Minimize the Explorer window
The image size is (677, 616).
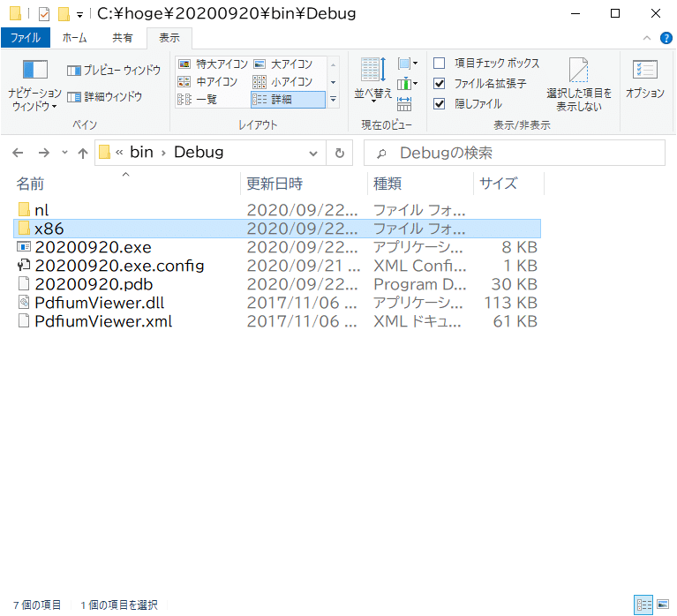tap(575, 14)
